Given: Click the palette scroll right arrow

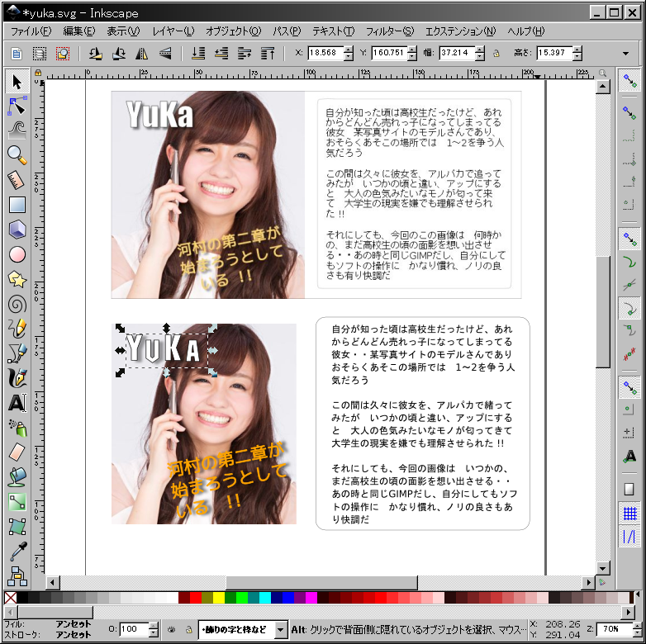Looking at the screenshot, I should click(629, 612).
